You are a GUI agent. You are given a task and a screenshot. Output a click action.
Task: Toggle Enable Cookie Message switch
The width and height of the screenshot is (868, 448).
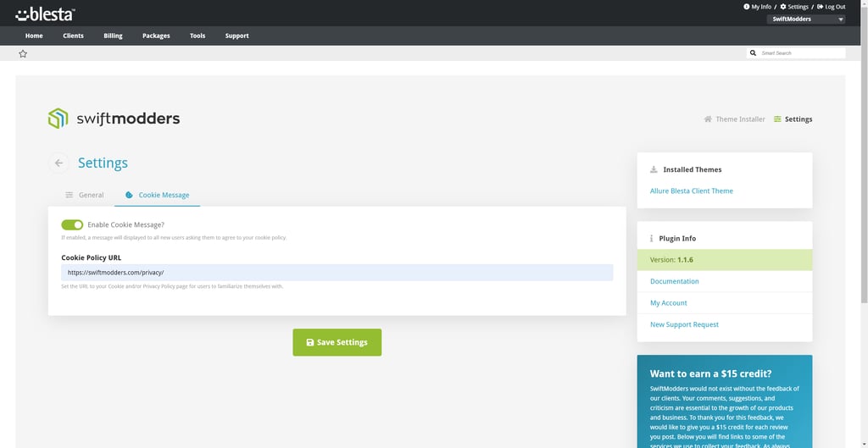(72, 224)
